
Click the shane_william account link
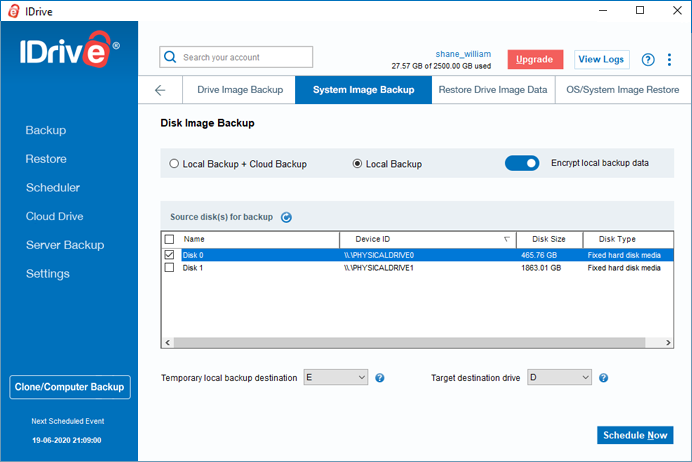click(x=463, y=54)
